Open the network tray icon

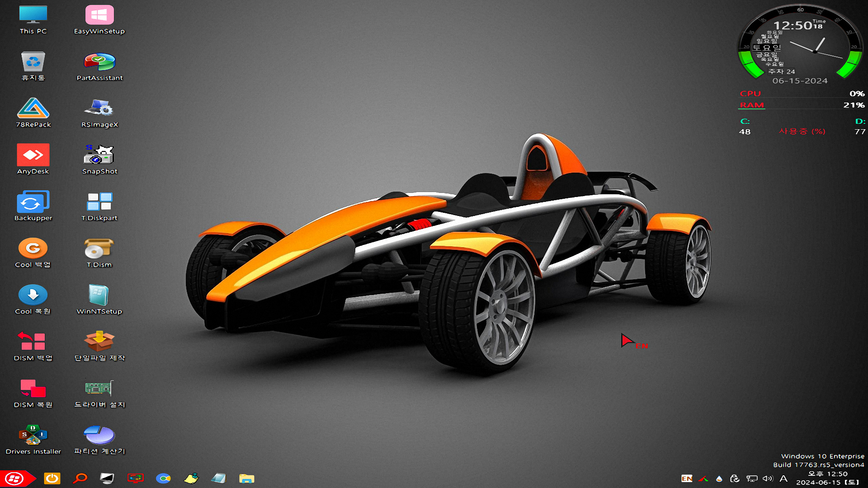(752, 479)
